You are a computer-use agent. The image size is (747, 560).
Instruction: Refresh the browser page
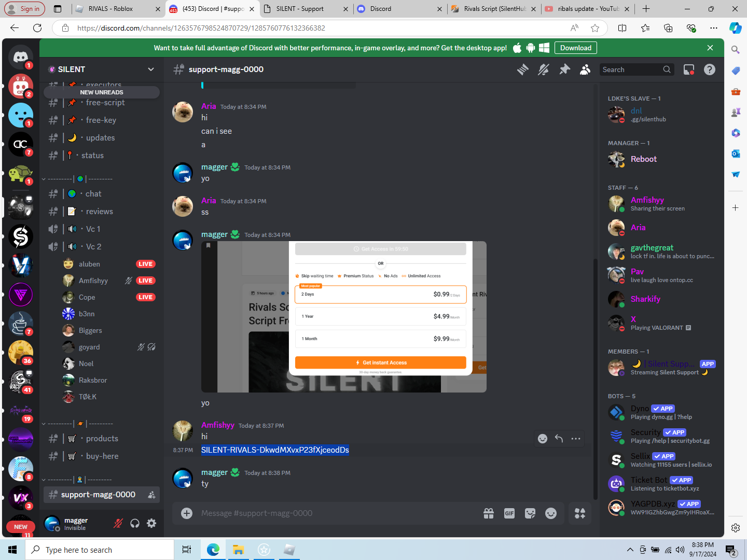(37, 28)
